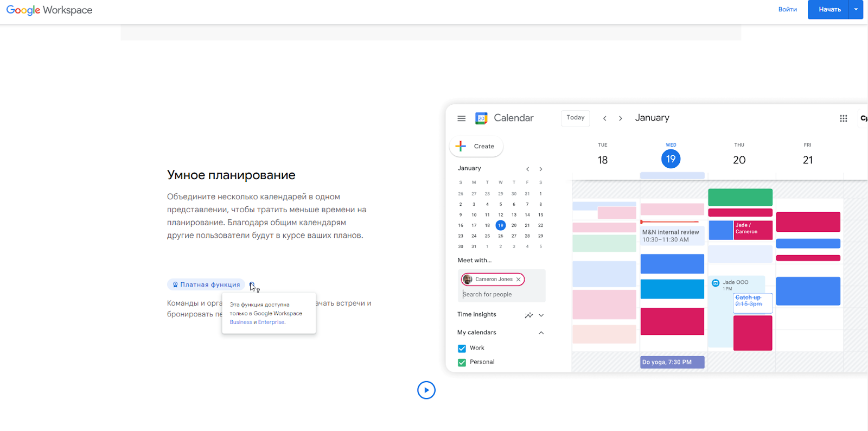Open the Google Workspace logo link
Image resolution: width=868 pixels, height=431 pixels.
click(x=49, y=10)
